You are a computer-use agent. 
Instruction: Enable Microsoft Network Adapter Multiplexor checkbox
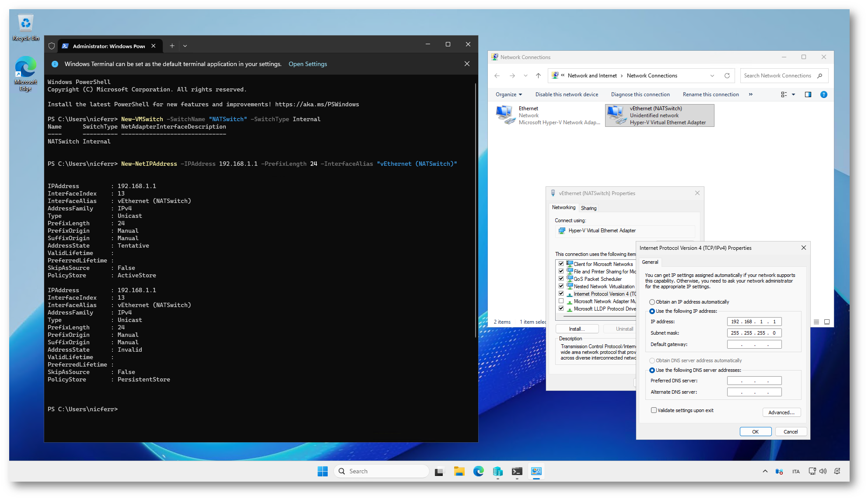click(x=561, y=301)
